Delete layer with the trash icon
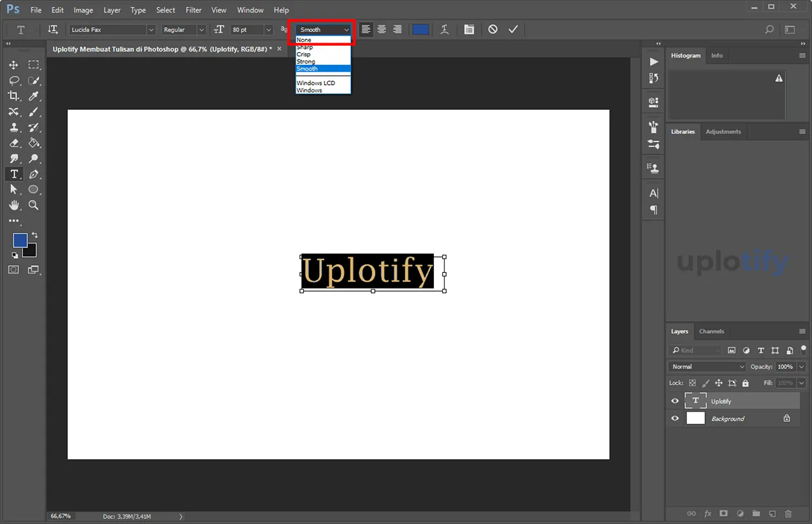The image size is (812, 524). [x=789, y=513]
